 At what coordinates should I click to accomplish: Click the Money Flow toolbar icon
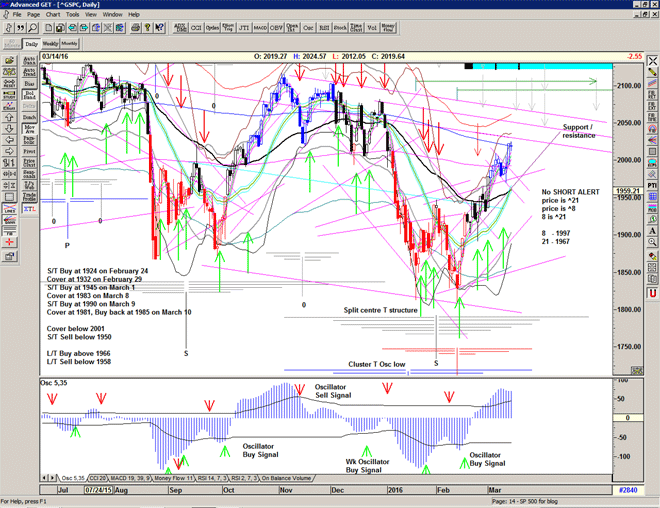tap(391, 30)
